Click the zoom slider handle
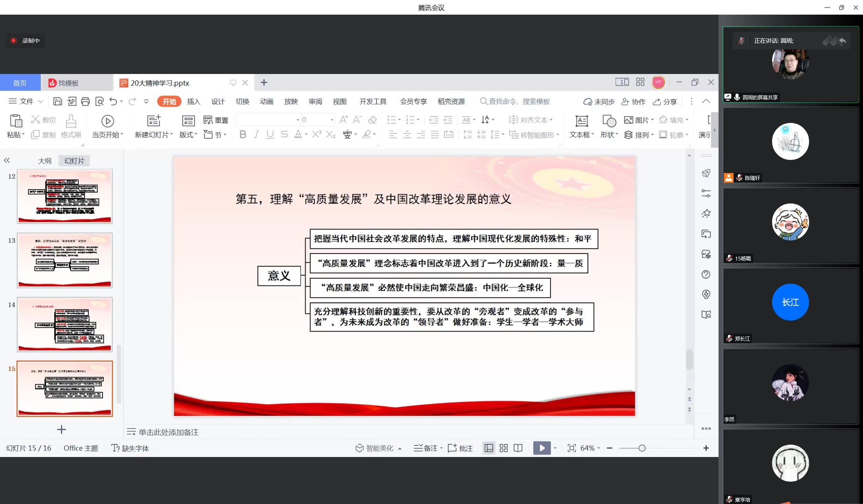The image size is (863, 504). (641, 448)
